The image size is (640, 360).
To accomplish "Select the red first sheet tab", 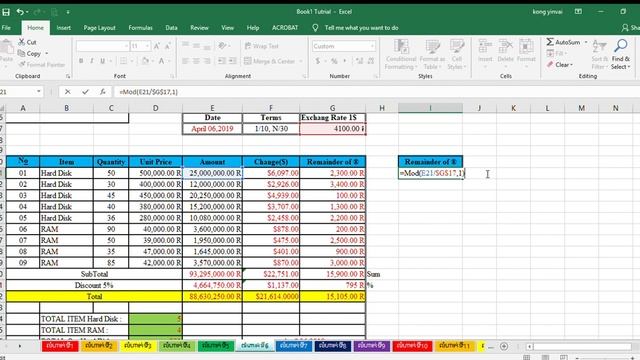I will click(60, 346).
